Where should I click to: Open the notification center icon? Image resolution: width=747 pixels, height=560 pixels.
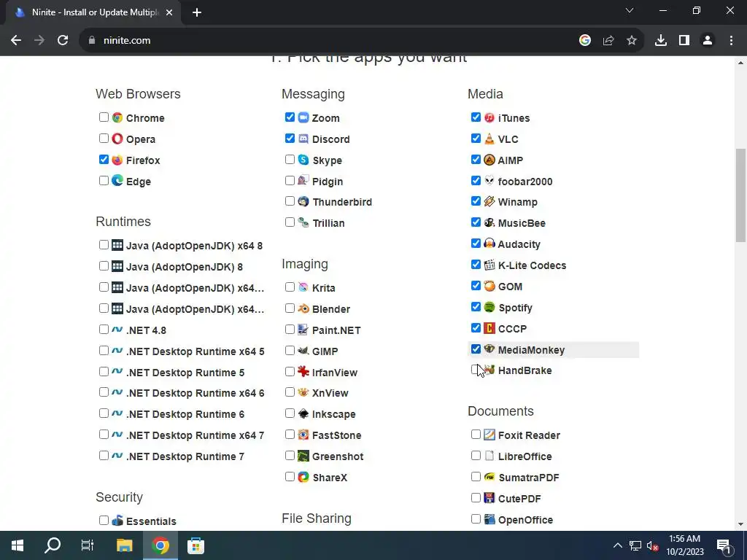point(724,545)
